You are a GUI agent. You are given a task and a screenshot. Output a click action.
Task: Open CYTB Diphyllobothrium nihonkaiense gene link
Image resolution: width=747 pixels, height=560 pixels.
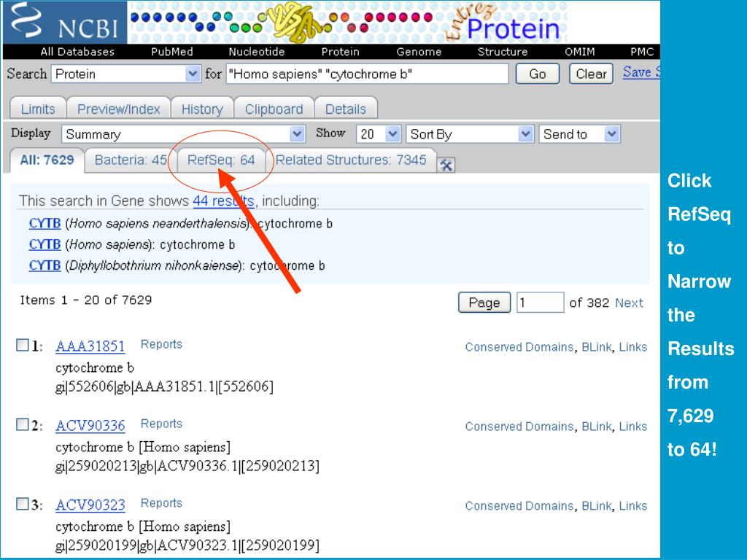44,265
